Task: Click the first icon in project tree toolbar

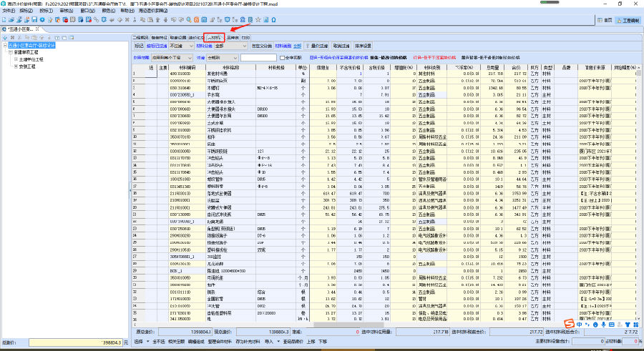Action: (5, 37)
